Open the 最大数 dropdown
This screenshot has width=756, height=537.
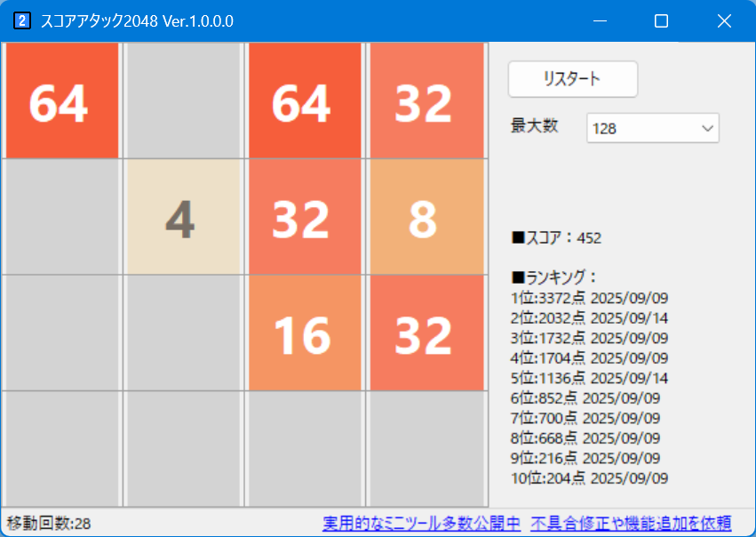coord(709,128)
